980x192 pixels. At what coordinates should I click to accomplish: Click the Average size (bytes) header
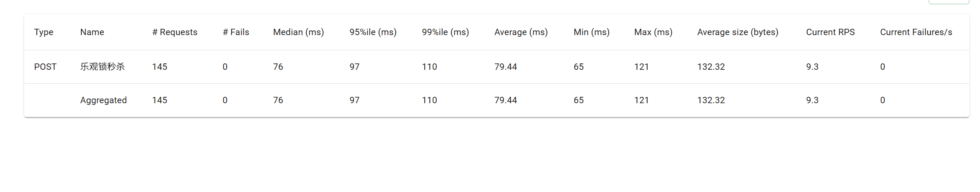(738, 32)
